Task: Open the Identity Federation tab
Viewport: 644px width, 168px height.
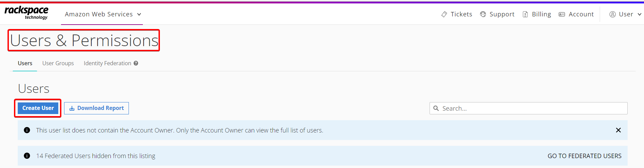Action: click(107, 63)
